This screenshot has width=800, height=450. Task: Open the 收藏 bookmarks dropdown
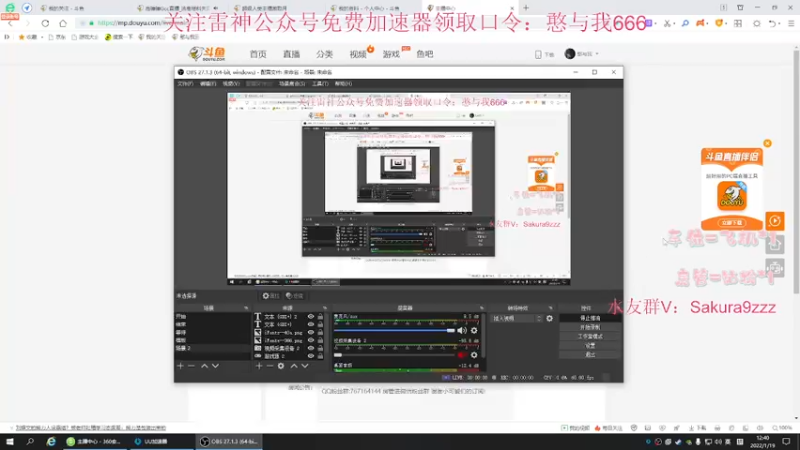click(x=30, y=37)
